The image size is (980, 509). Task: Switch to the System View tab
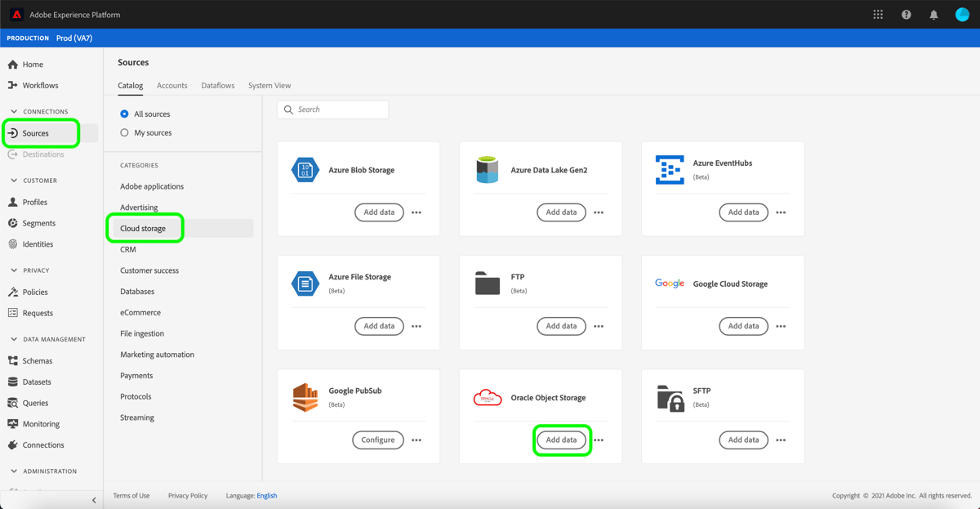(x=269, y=85)
